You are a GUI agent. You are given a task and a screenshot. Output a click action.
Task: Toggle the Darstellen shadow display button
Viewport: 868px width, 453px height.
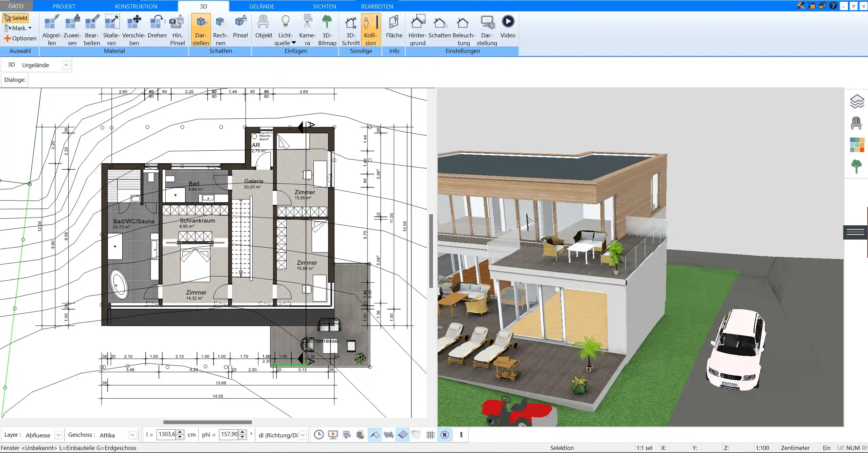[x=201, y=30]
